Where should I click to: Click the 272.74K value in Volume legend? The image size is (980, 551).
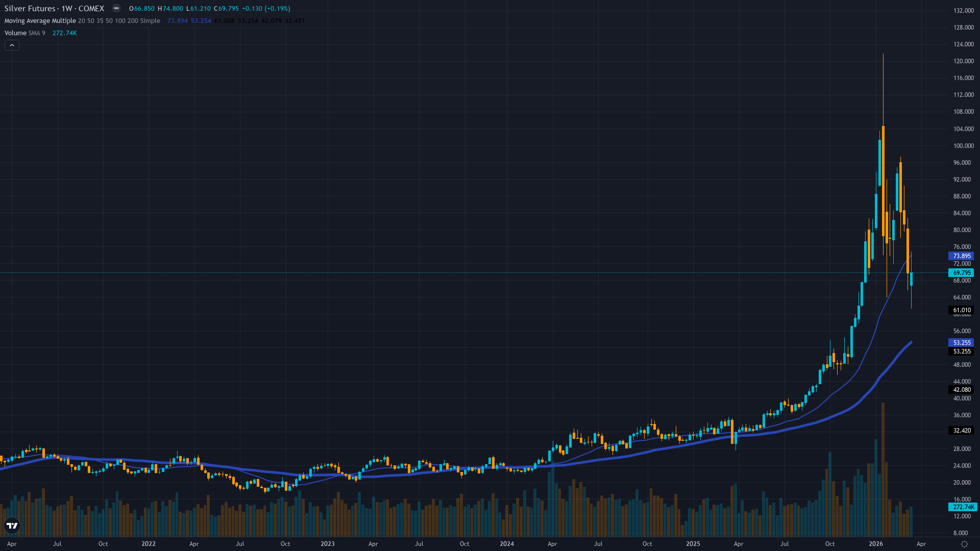[65, 33]
